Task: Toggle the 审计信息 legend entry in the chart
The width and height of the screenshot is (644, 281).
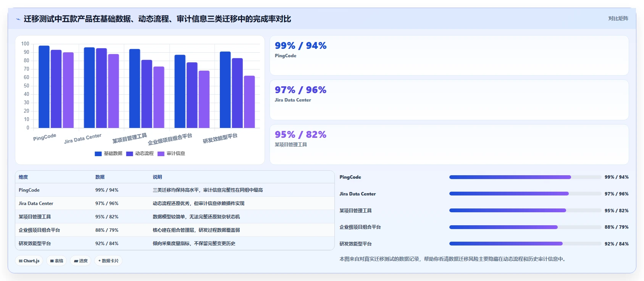Action: [x=171, y=153]
